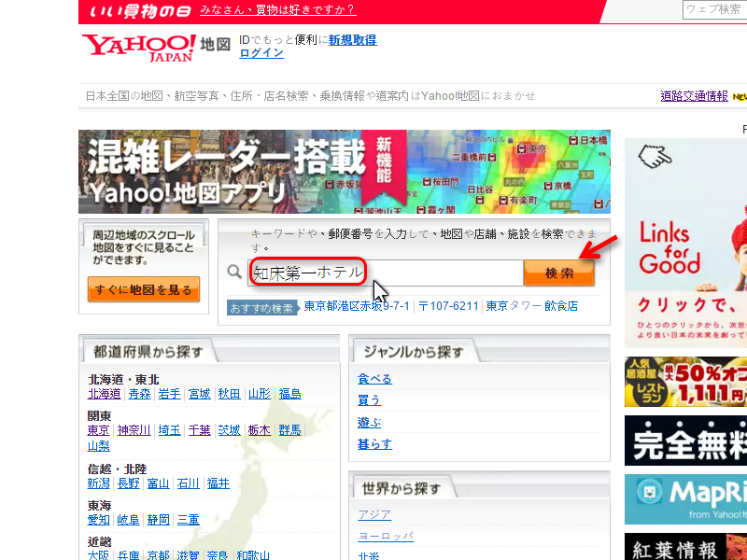Screen dimensions: 747x560
Task: Select suggested search 東京都港区赤坂9-7-1
Action: pyautogui.click(x=357, y=306)
